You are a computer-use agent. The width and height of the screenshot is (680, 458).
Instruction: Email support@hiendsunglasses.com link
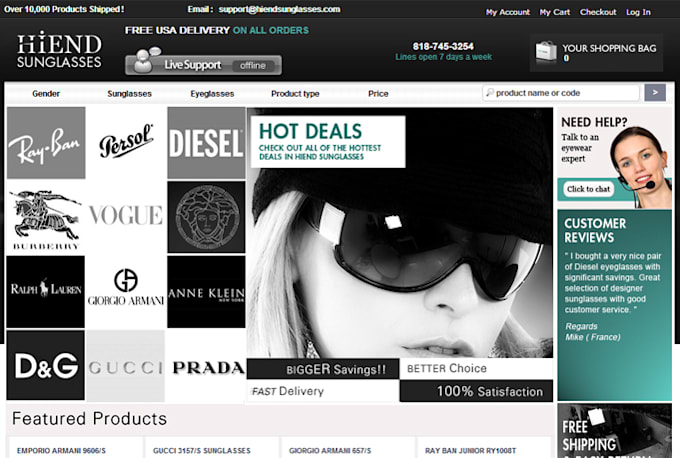coord(279,10)
